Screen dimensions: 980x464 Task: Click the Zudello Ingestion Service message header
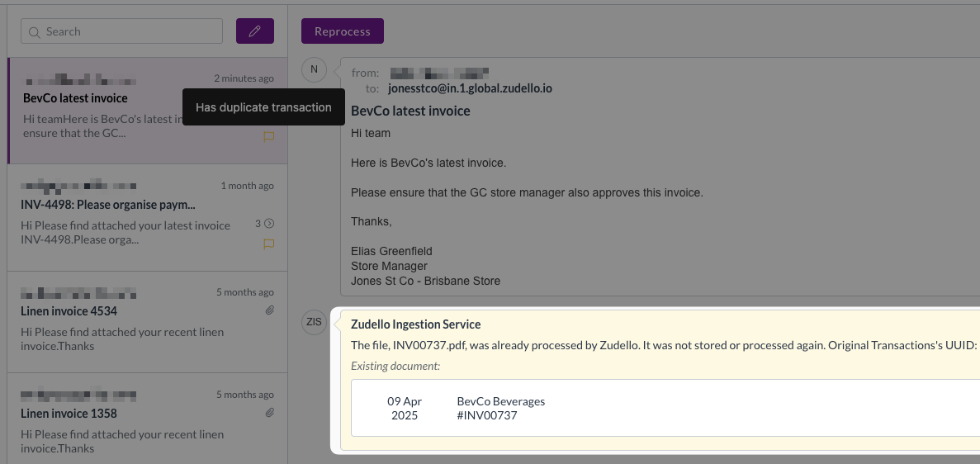(x=415, y=324)
